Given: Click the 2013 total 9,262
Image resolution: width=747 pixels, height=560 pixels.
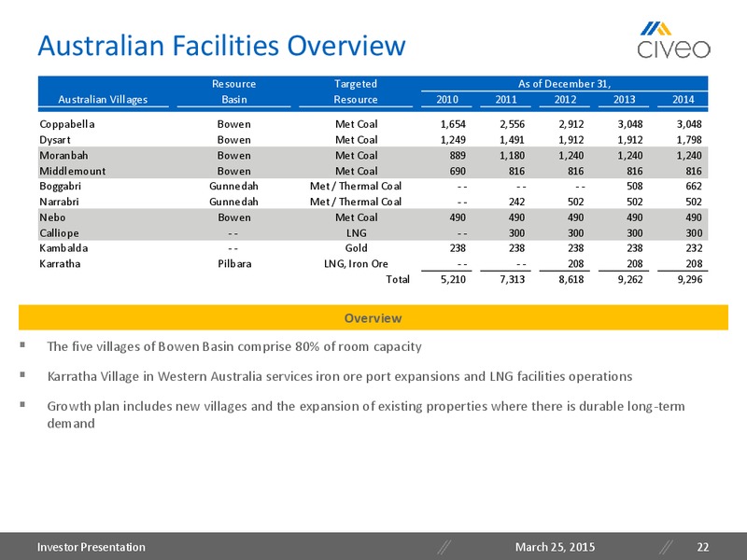Looking at the screenshot, I should coord(630,279).
